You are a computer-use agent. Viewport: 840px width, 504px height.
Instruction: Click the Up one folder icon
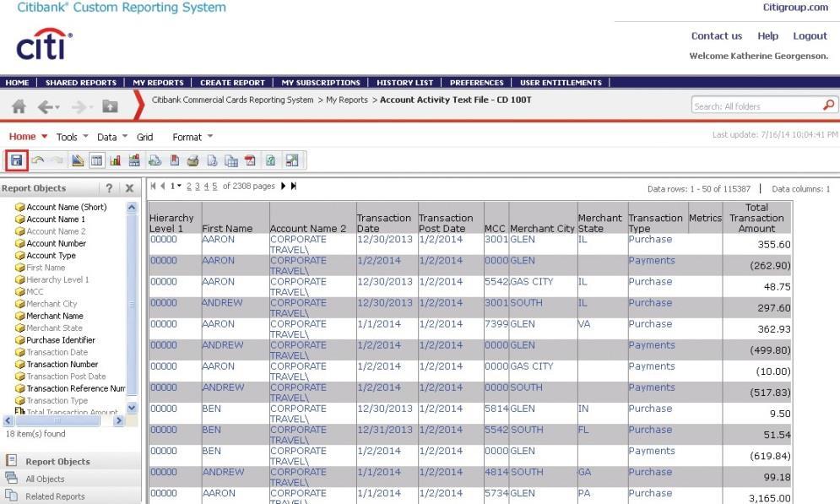pos(110,106)
